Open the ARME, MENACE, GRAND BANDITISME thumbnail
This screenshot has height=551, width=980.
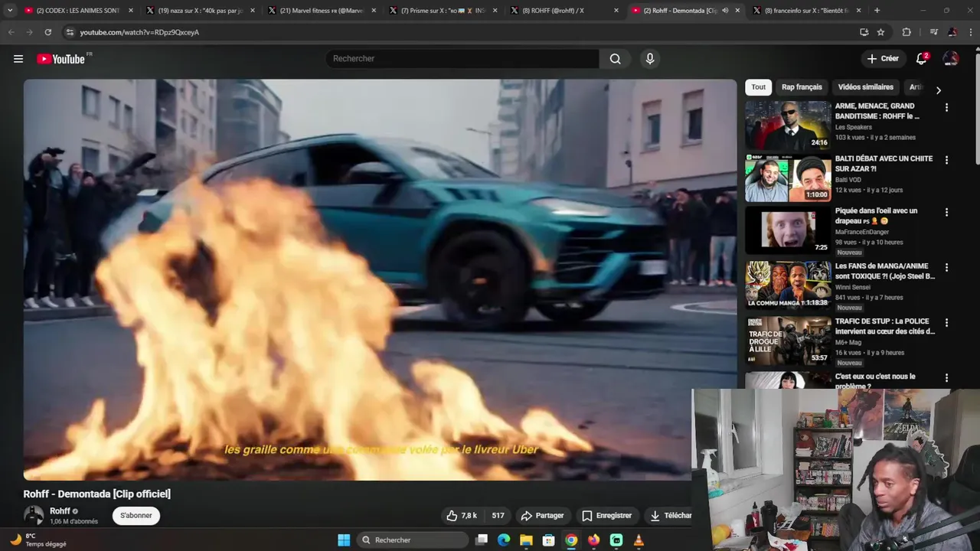[x=788, y=126]
